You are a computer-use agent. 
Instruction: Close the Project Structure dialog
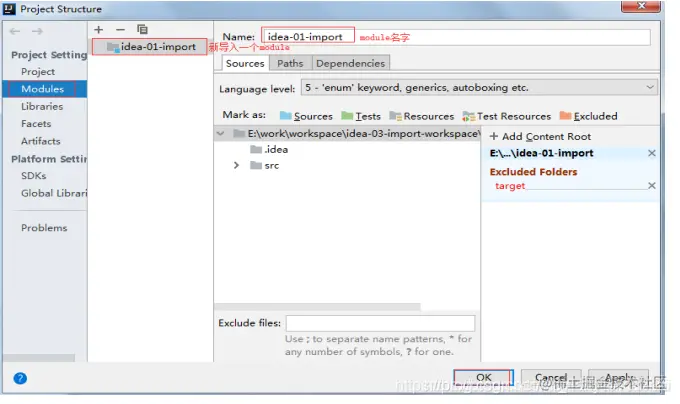641,6
